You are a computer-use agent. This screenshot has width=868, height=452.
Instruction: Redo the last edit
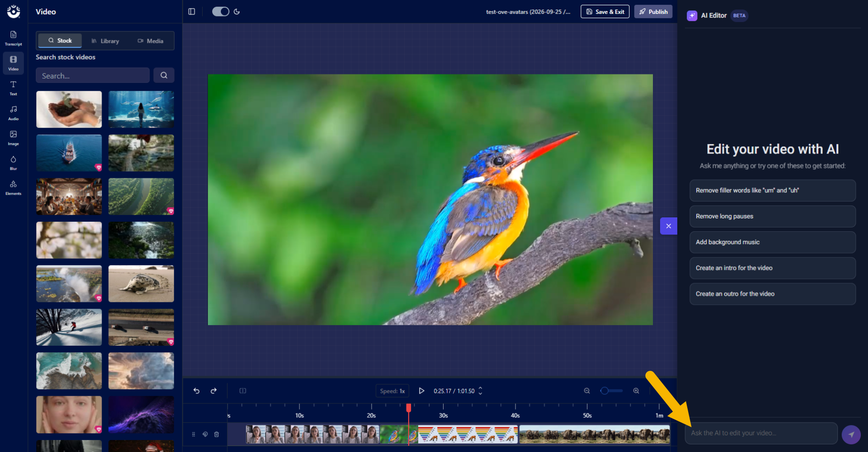tap(214, 390)
